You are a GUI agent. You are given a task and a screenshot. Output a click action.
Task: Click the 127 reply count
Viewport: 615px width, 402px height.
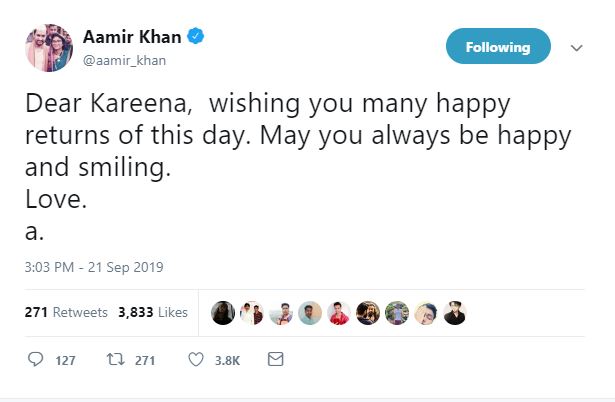pyautogui.click(x=65, y=360)
